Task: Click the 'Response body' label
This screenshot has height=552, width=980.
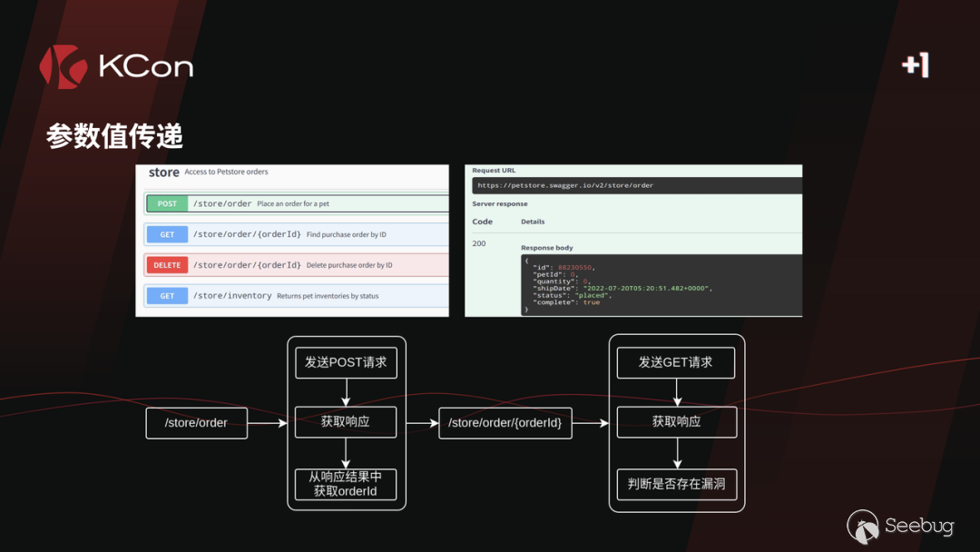Action: (547, 248)
